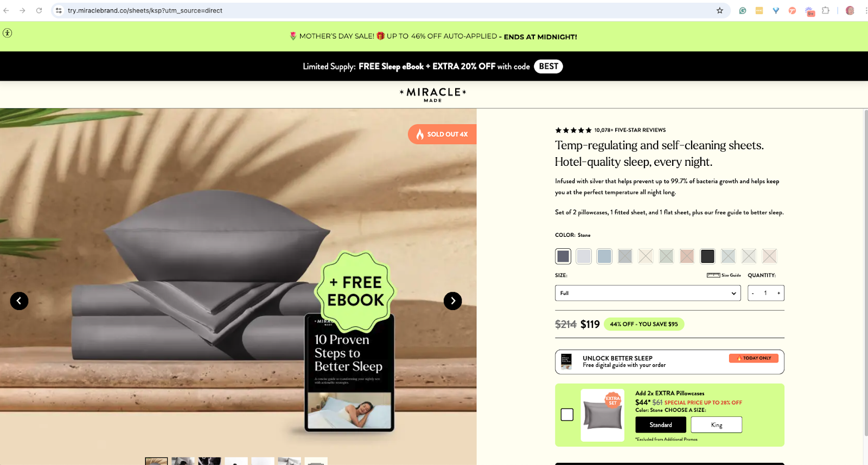The width and height of the screenshot is (868, 465).
Task: Click the Unlock Better Sleep offer banner
Action: (669, 362)
